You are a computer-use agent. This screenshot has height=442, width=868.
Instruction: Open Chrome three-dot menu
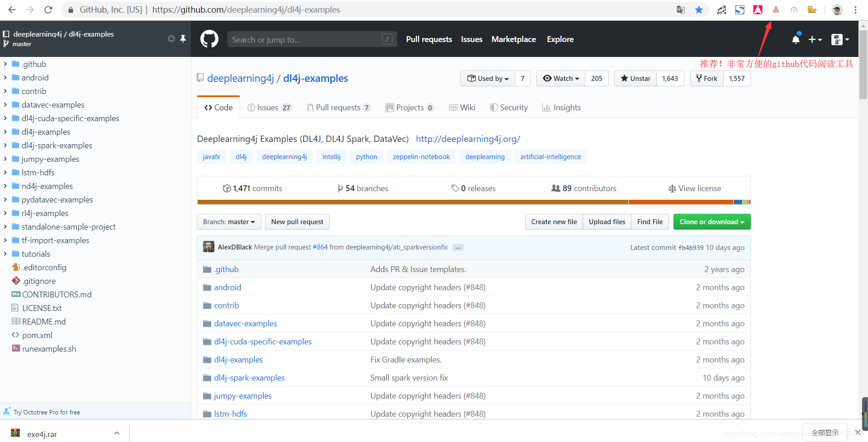(855, 9)
